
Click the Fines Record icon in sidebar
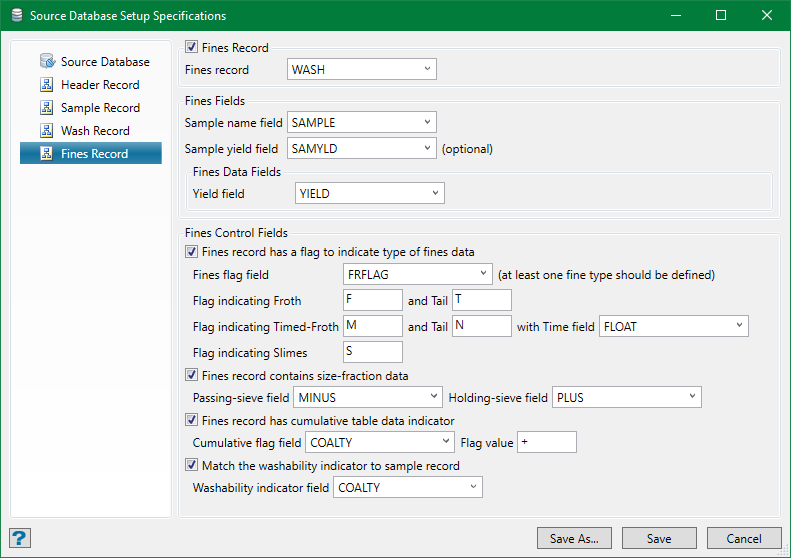tap(46, 154)
